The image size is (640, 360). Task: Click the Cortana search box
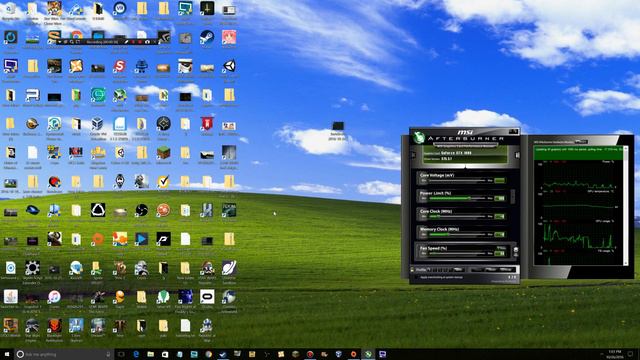point(63,354)
